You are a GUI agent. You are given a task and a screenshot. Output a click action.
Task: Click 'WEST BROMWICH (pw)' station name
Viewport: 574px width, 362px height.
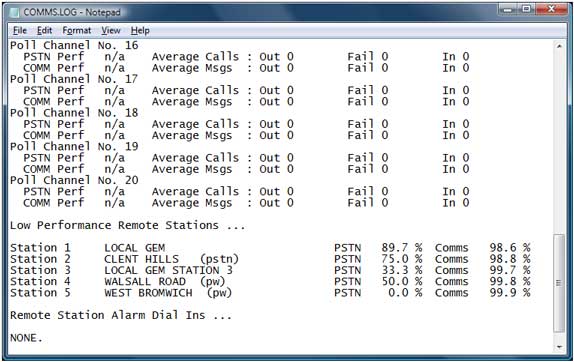click(168, 293)
